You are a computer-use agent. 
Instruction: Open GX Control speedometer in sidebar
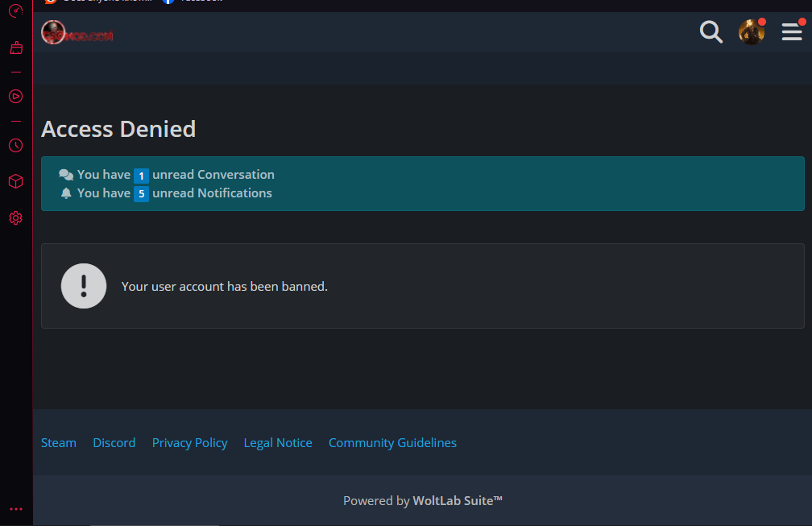click(15, 11)
